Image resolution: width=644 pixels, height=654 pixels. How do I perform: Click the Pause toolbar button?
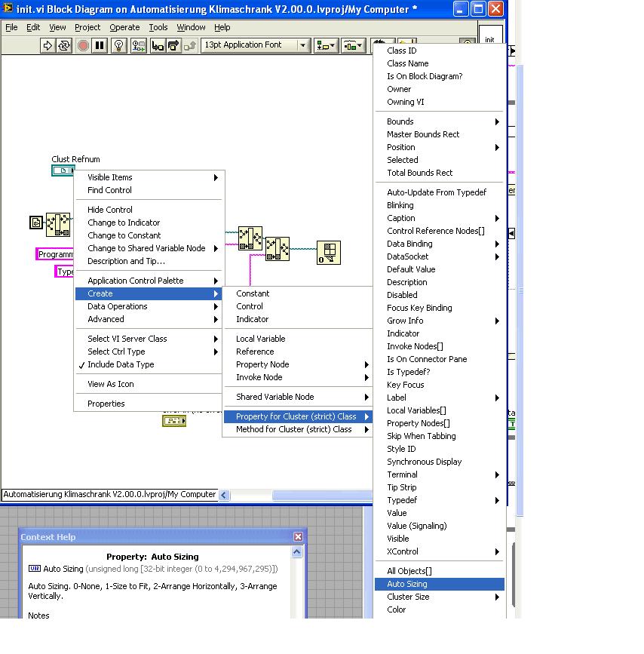point(100,45)
